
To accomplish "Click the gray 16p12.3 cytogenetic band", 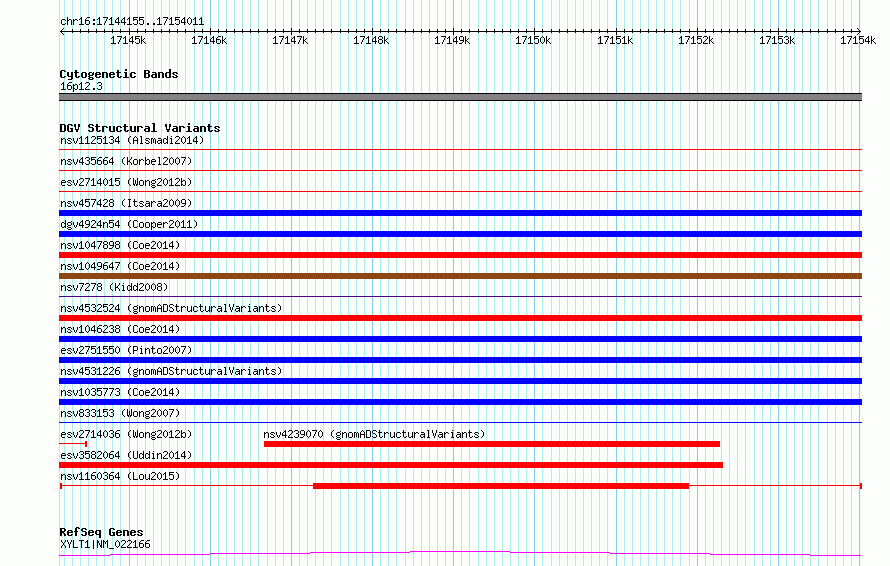I will pos(460,97).
